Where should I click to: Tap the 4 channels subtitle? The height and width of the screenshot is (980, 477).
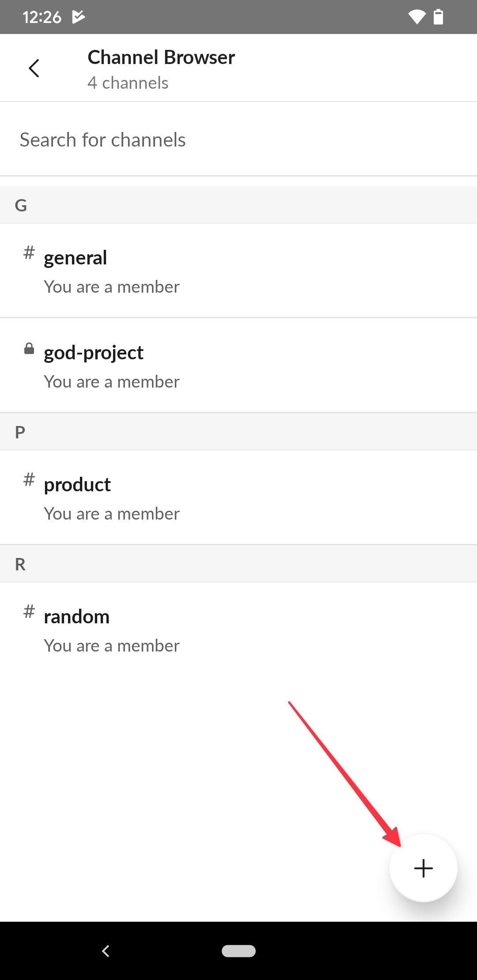pos(128,83)
